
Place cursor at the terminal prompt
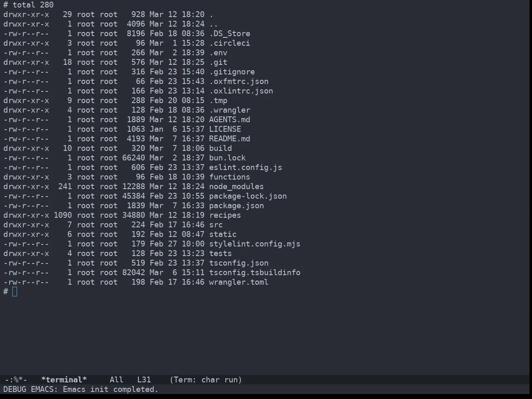15,292
